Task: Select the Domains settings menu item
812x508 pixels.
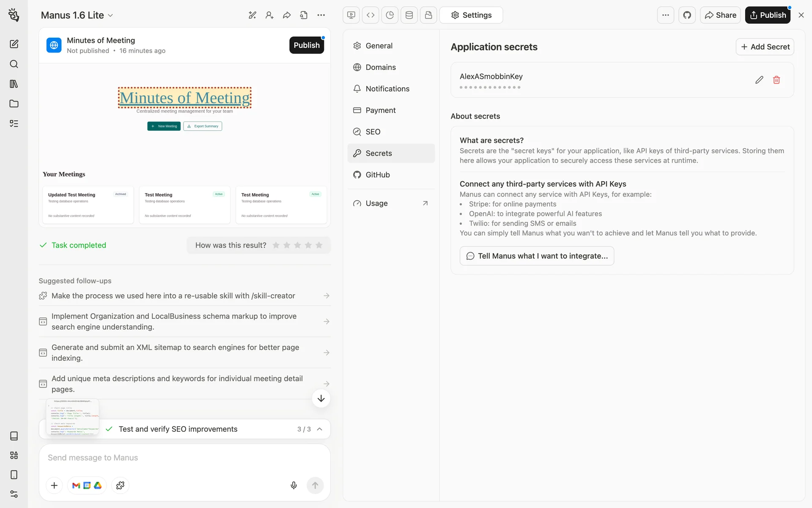Action: click(x=381, y=67)
